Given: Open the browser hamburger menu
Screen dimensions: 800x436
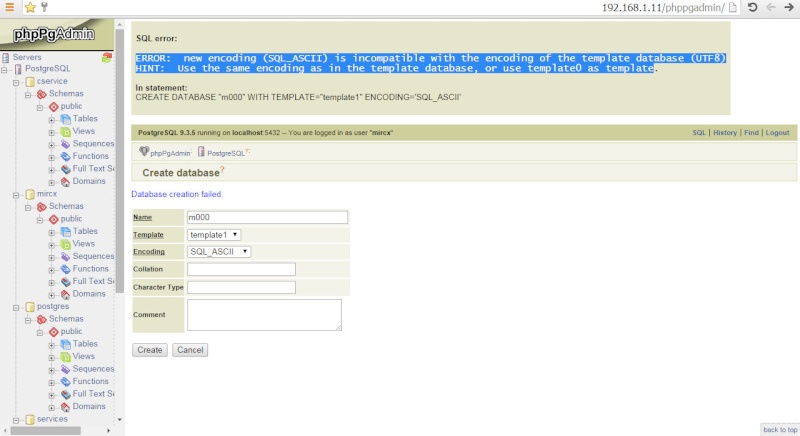Looking at the screenshot, I should [x=9, y=7].
